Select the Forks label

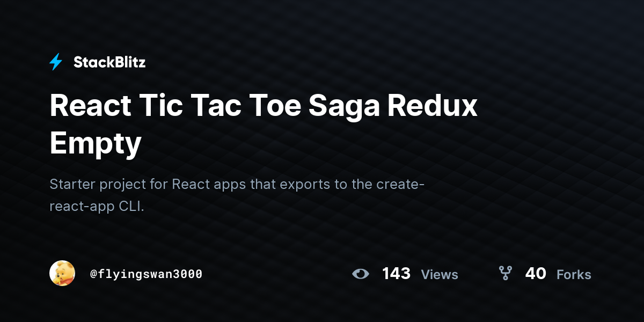pyautogui.click(x=574, y=275)
